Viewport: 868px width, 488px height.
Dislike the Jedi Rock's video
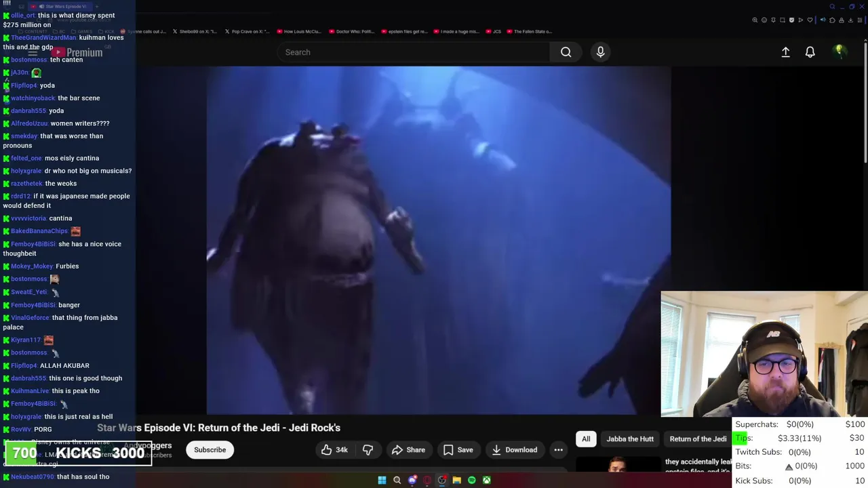click(x=368, y=450)
